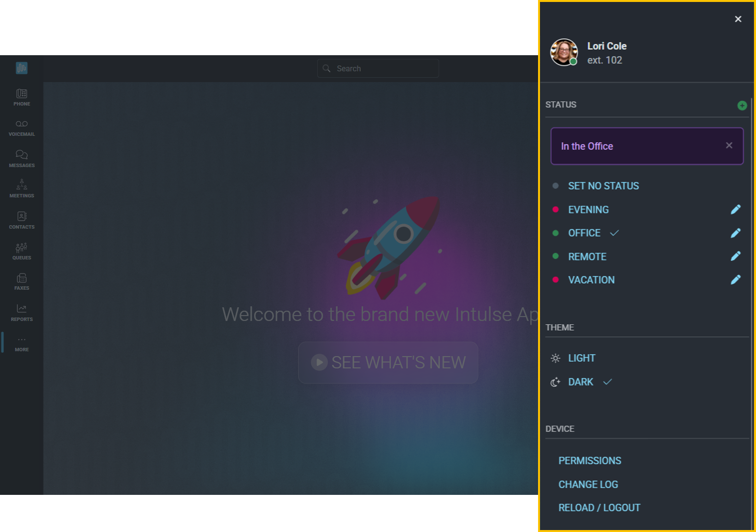Select the Voicemail icon in the sidebar
Viewport: 756px width, 532px height.
point(22,127)
